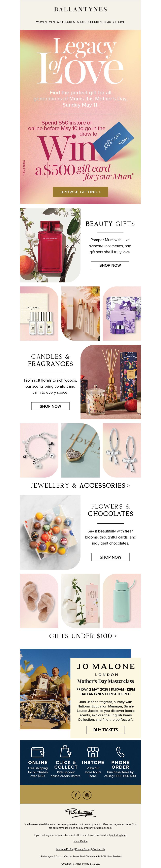This screenshot has height=868, width=161.
Task: Click the BUY TICKETS button
Action: point(106,730)
